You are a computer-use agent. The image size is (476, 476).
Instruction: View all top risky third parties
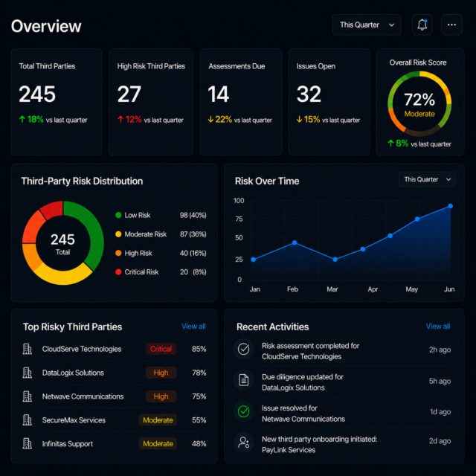pyautogui.click(x=193, y=327)
